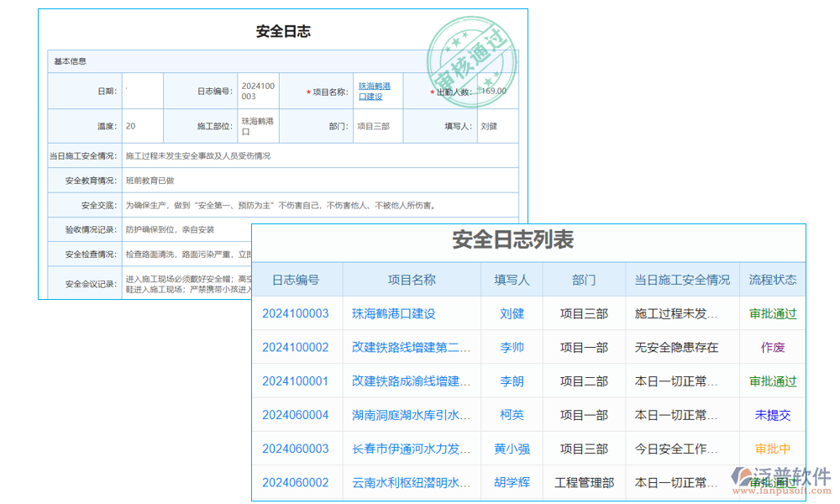
Task: Open log number 2024060002 in the list
Action: tap(297, 482)
